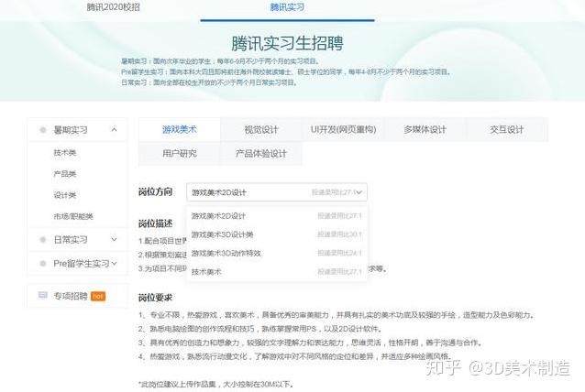The image size is (585, 392).
Task: Switch to the 多媒体设计 tab
Action: point(425,129)
